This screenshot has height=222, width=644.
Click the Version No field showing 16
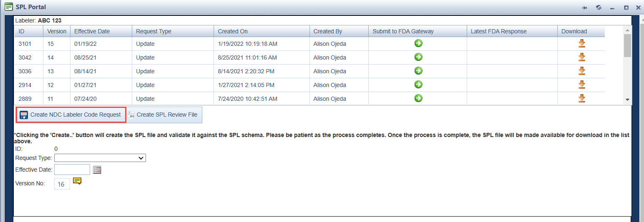pos(62,184)
